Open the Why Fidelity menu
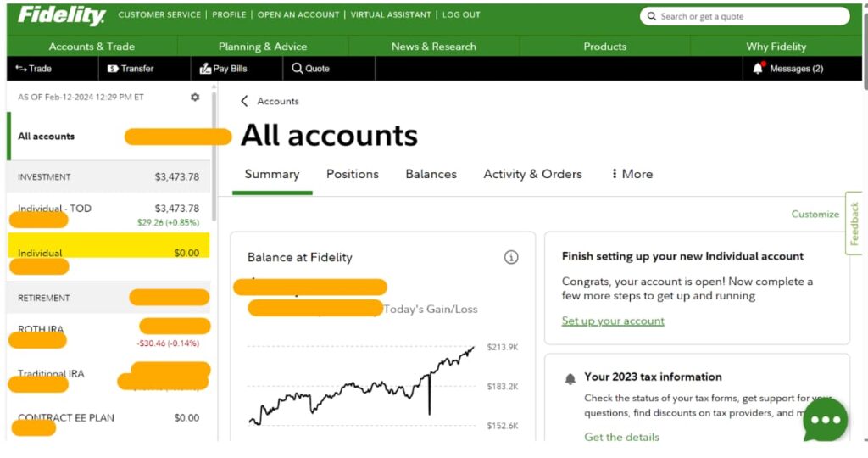 point(776,47)
